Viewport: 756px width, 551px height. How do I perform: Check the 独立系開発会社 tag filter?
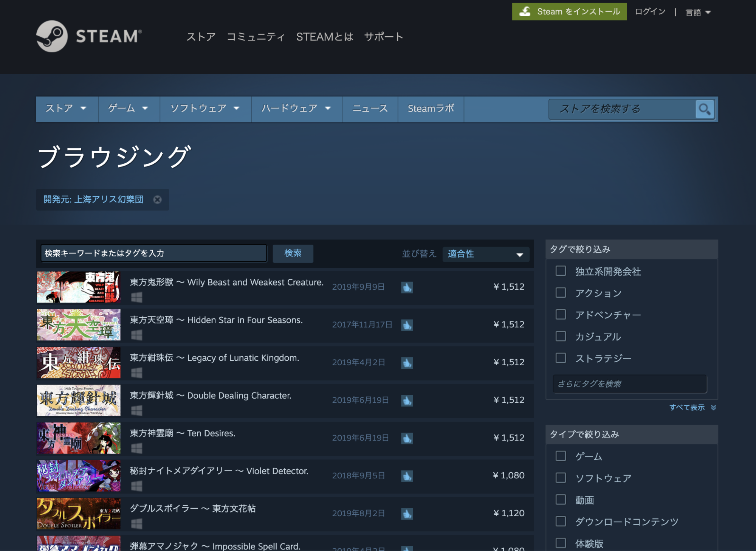(x=561, y=271)
